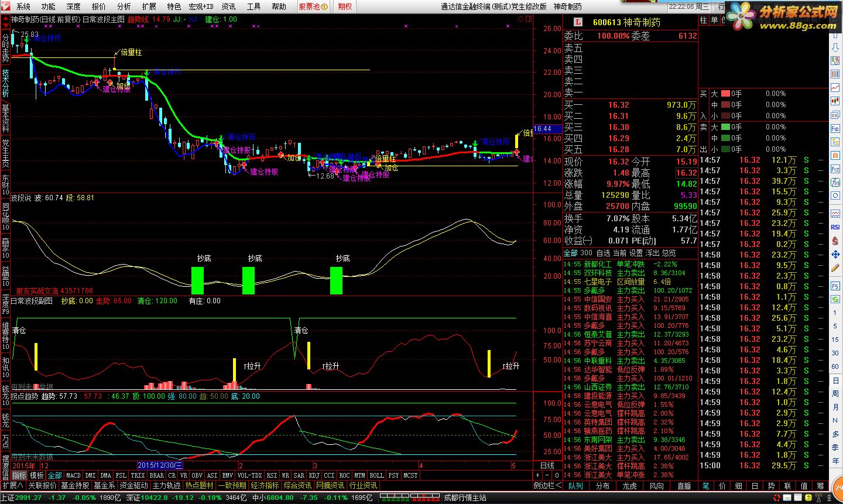Switch to 30-minute period
This screenshot has width=843, height=504.
(x=835, y=353)
